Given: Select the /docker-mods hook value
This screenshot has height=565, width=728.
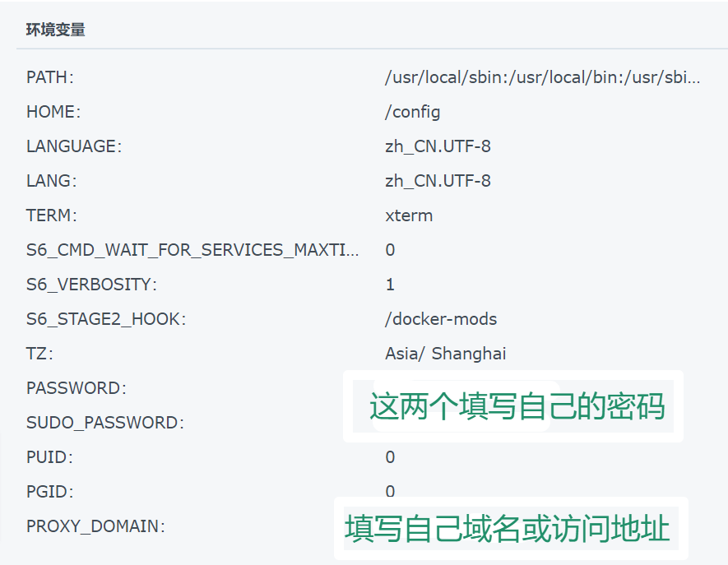Looking at the screenshot, I should [x=441, y=319].
